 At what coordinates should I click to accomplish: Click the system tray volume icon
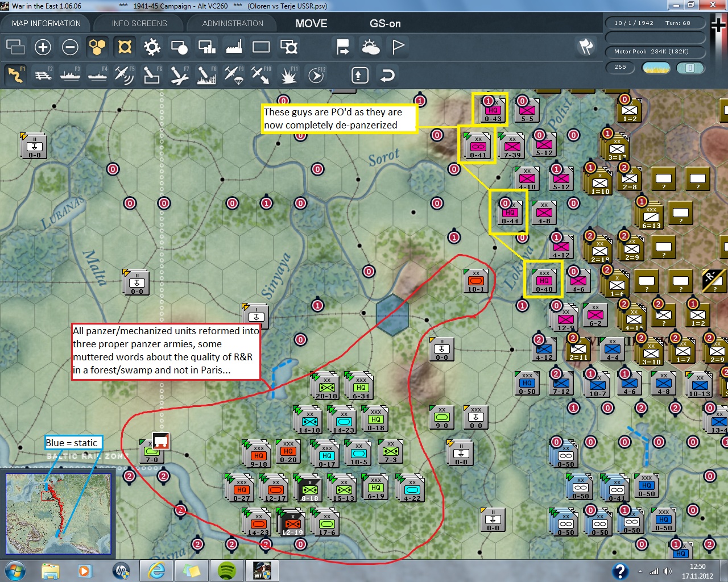pyautogui.click(x=667, y=571)
